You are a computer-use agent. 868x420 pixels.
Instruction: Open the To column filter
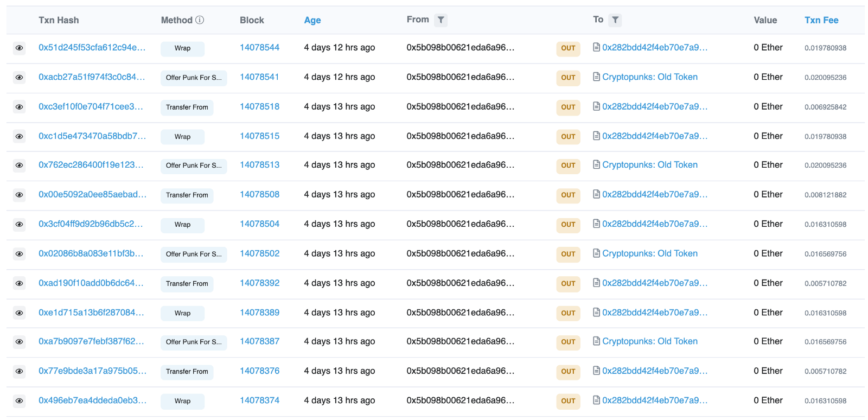click(615, 20)
